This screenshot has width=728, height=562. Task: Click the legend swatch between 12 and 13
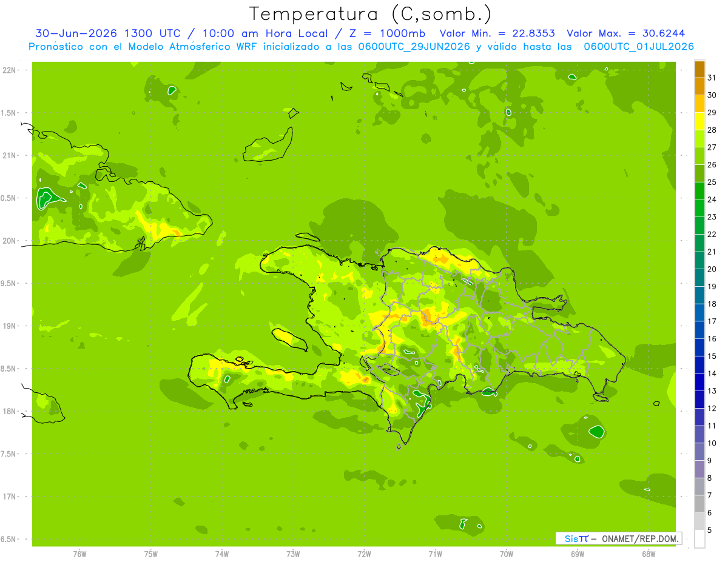[x=699, y=400]
